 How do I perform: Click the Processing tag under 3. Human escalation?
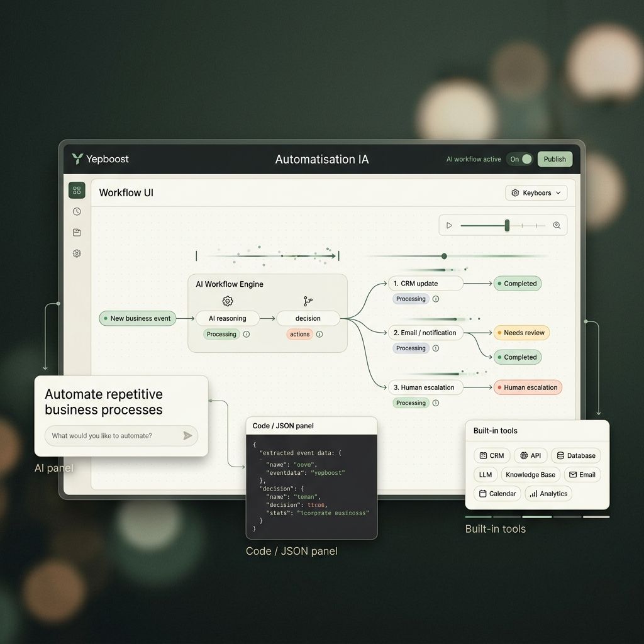[411, 403]
